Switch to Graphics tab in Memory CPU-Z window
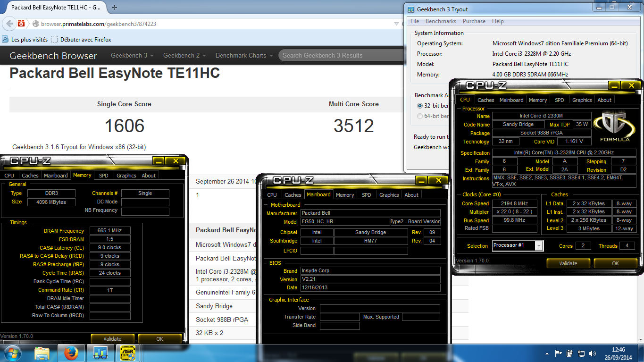 (x=126, y=176)
